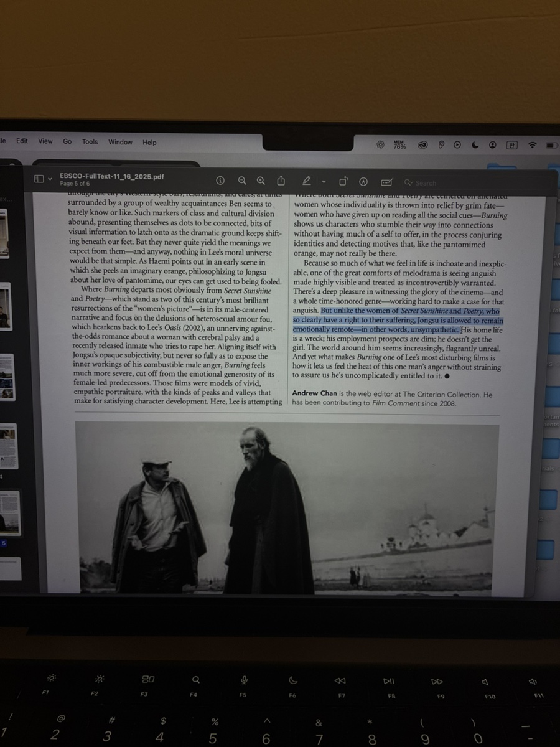
Task: Click the EBSCO-FullText-11_16_2025.pdf window title
Action: click(x=112, y=177)
